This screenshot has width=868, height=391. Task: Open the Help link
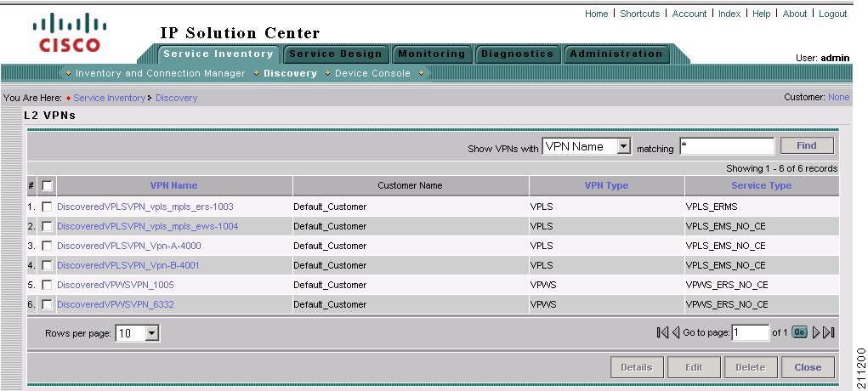tap(761, 14)
